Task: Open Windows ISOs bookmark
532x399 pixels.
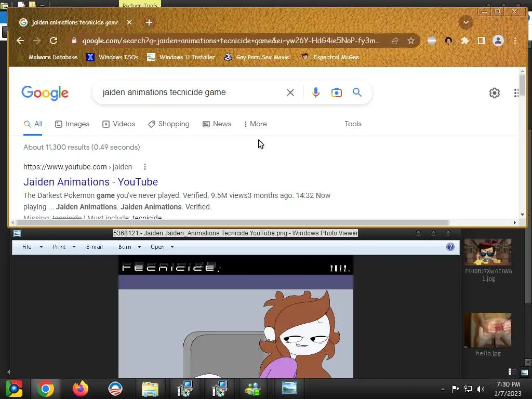Action: [x=113, y=57]
